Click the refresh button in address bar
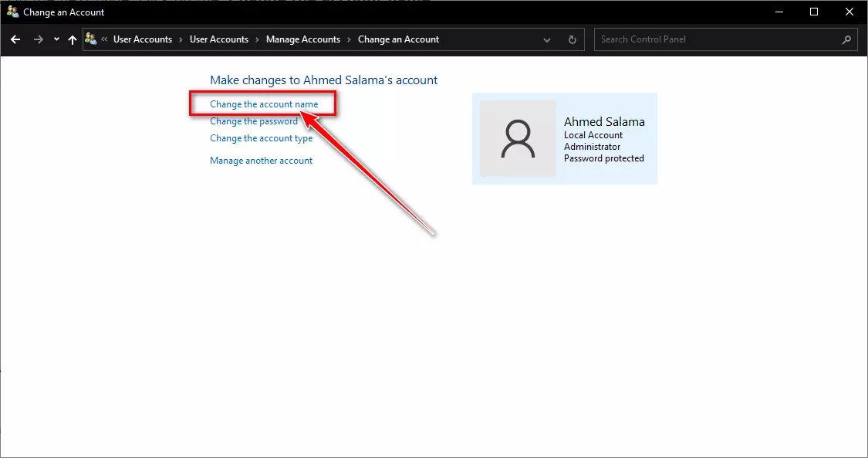 [572, 40]
